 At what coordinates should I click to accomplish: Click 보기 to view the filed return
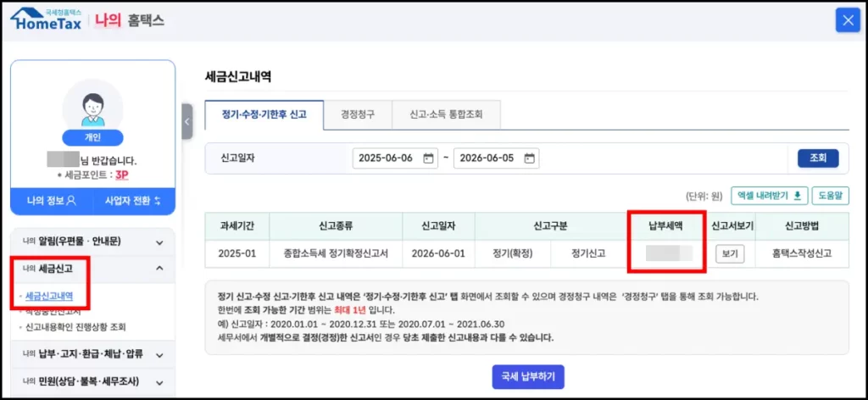[730, 254]
